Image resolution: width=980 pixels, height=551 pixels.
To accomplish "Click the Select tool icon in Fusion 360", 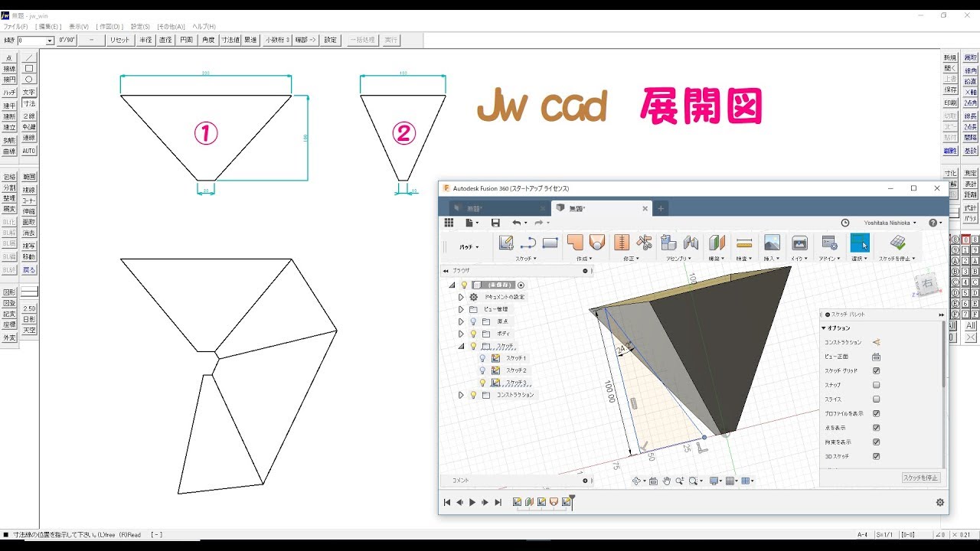I will tap(860, 243).
